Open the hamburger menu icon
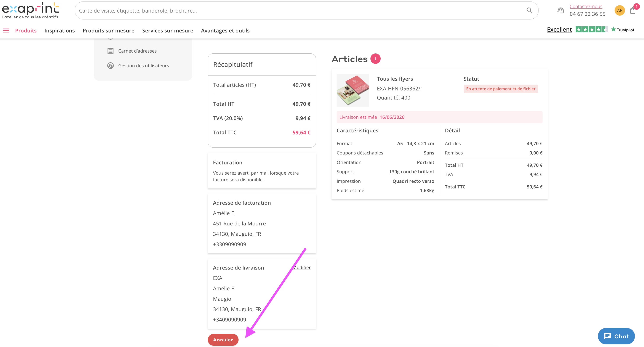Image resolution: width=644 pixels, height=347 pixels. click(x=6, y=31)
